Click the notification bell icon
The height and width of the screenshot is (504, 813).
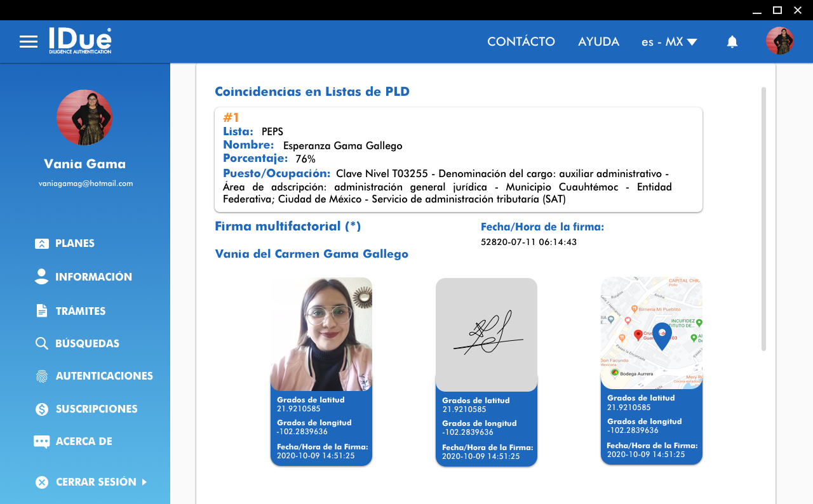click(x=732, y=42)
